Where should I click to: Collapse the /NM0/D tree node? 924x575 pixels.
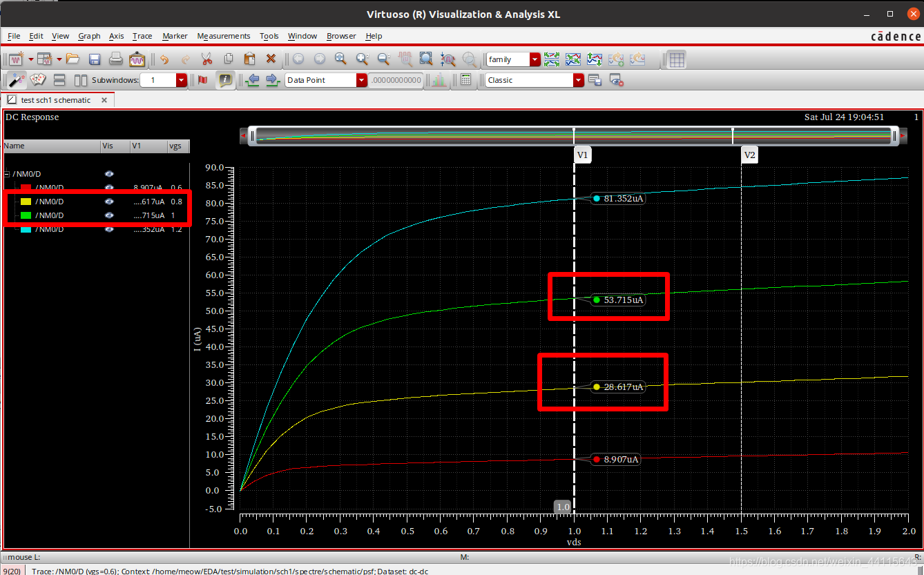pyautogui.click(x=7, y=174)
